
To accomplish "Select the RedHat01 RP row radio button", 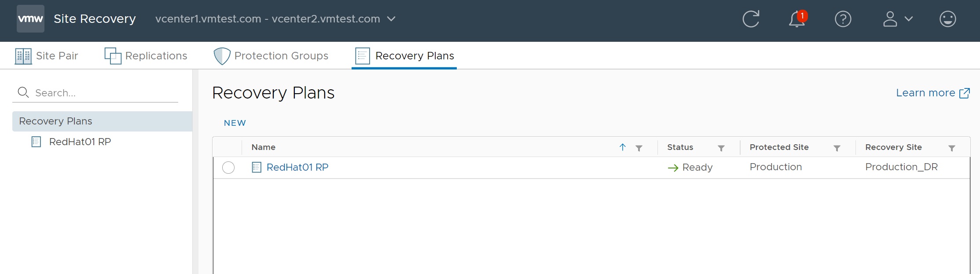I will (x=228, y=168).
